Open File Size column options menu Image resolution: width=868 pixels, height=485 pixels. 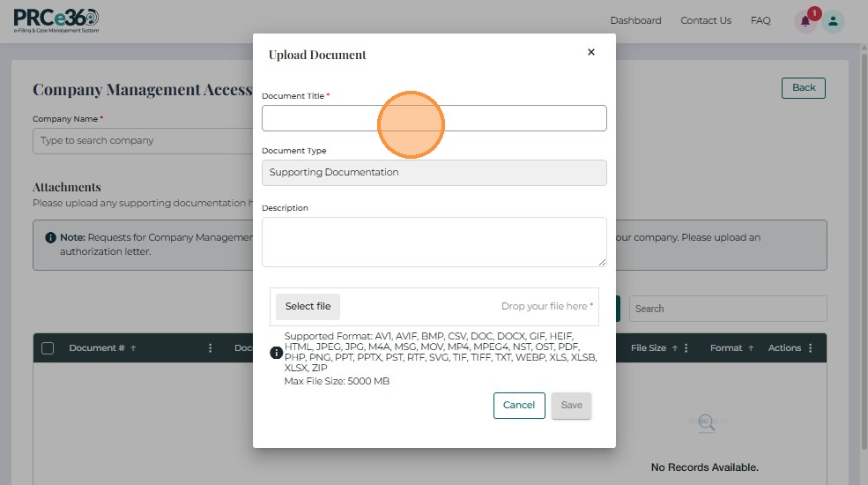(686, 347)
